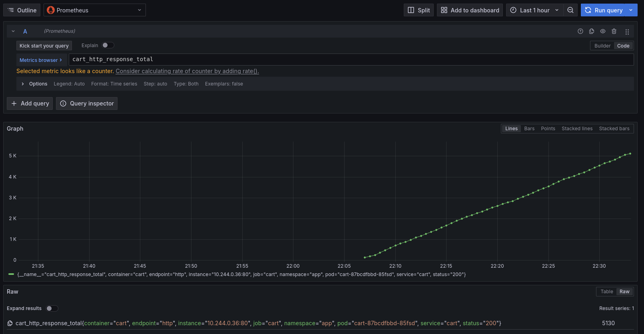Click the Exemplars: false option text

coord(224,84)
